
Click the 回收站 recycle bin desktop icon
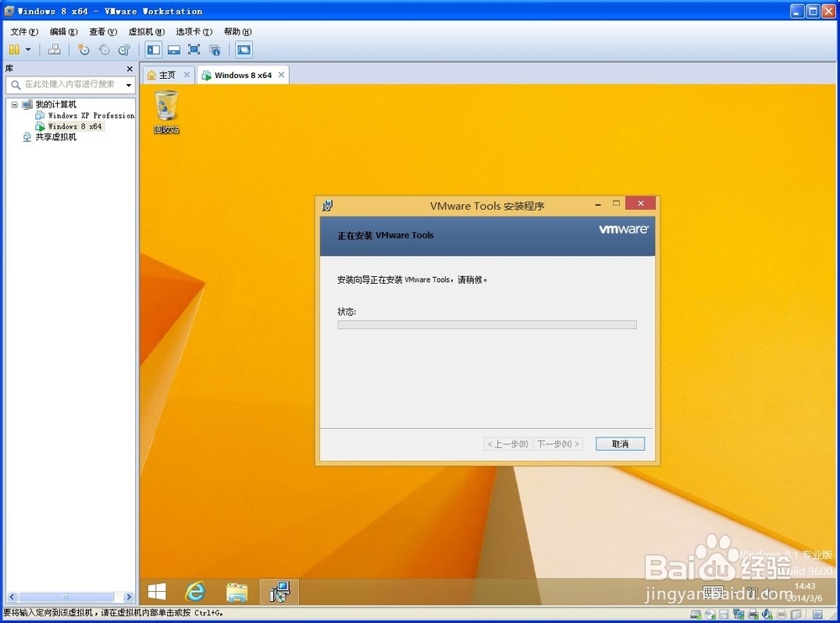166,112
